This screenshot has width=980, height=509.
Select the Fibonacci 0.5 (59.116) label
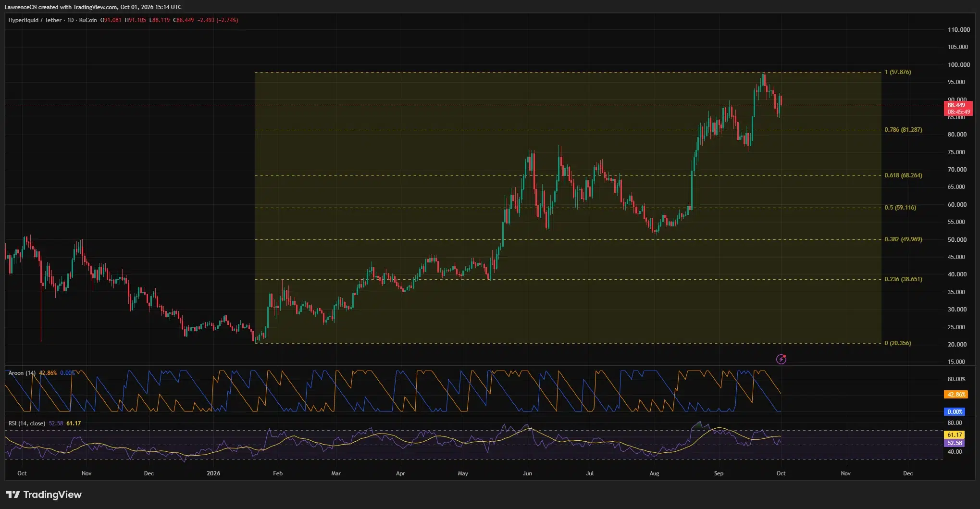[900, 208]
